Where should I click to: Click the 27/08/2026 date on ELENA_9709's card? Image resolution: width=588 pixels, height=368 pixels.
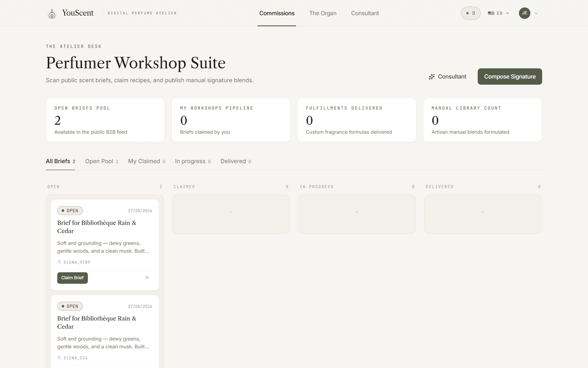click(140, 211)
